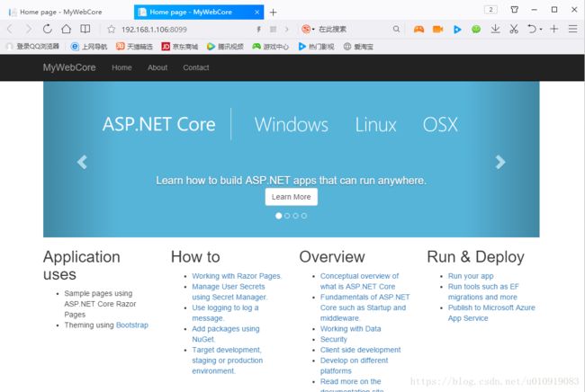Open downloads with the download arrow icon
Screen dimensions: 585x392
click(496, 29)
